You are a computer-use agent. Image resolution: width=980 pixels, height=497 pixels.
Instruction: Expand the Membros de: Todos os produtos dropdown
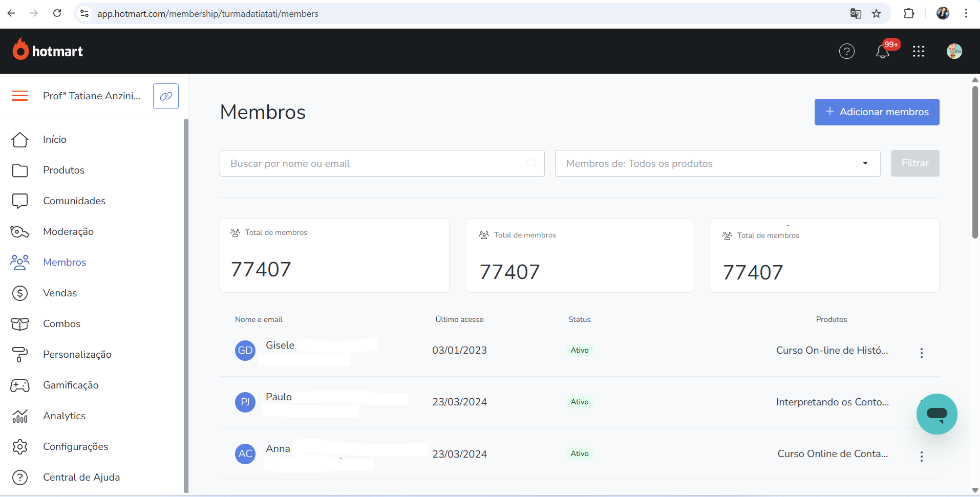pos(717,163)
